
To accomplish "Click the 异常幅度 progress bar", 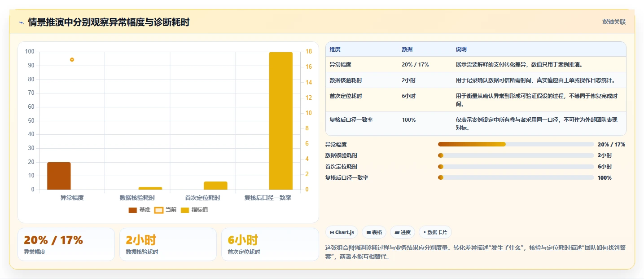I will [x=516, y=144].
